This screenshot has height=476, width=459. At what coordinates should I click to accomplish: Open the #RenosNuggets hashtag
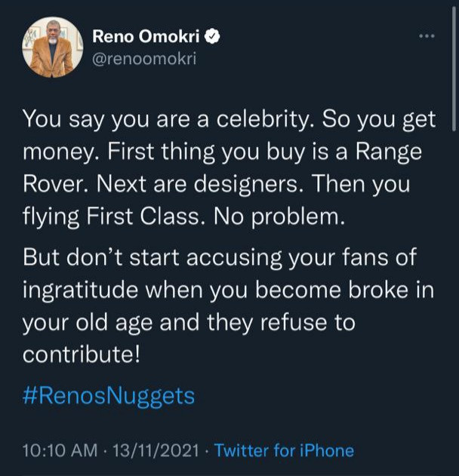click(x=109, y=396)
